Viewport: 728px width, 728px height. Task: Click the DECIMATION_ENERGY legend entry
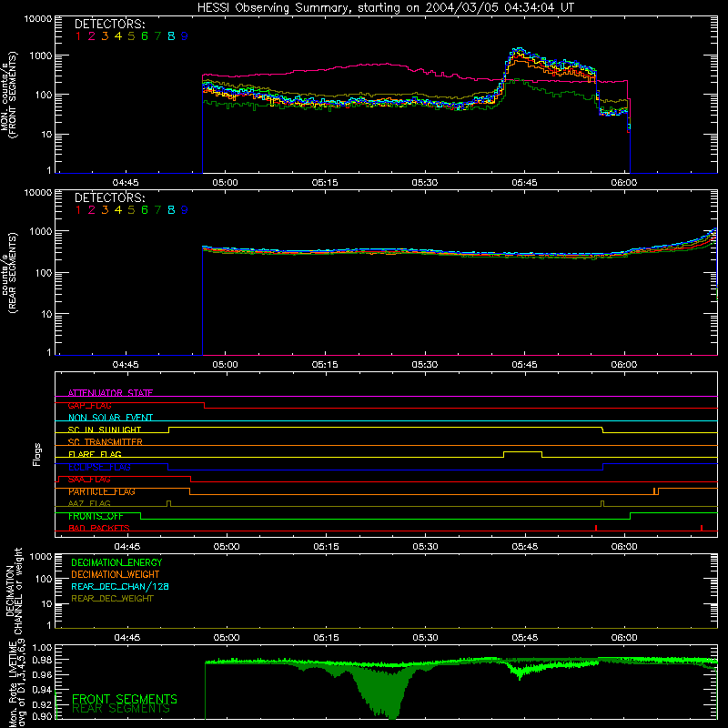coord(116,562)
